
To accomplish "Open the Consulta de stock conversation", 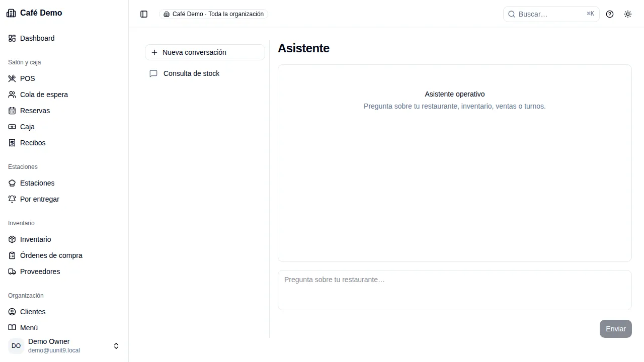I will point(205,73).
